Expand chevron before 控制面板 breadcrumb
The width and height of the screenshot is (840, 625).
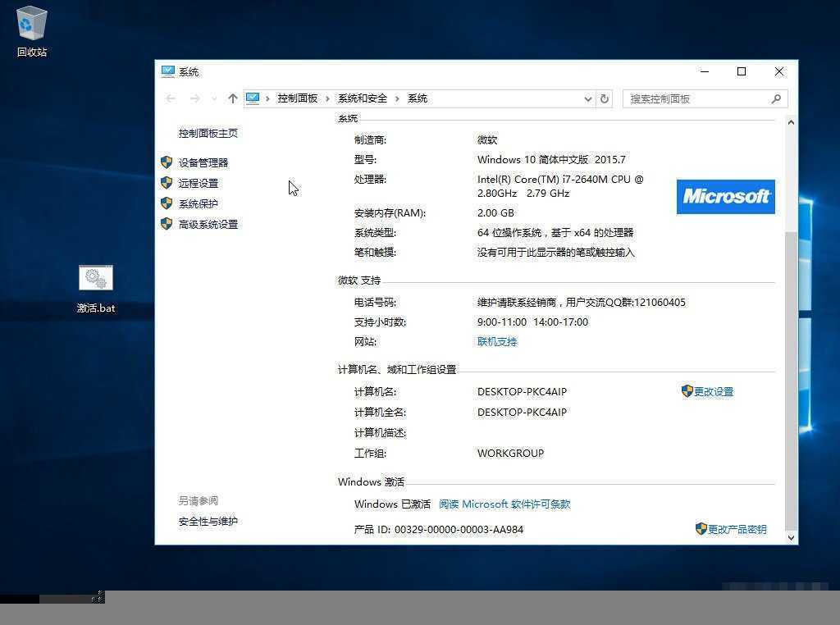[267, 98]
